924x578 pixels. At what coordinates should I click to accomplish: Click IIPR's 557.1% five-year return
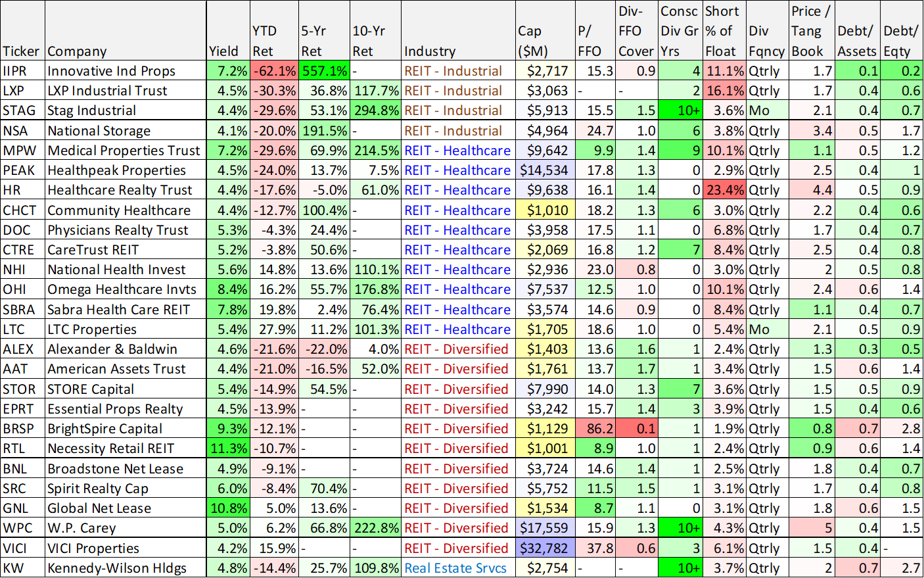click(x=324, y=71)
